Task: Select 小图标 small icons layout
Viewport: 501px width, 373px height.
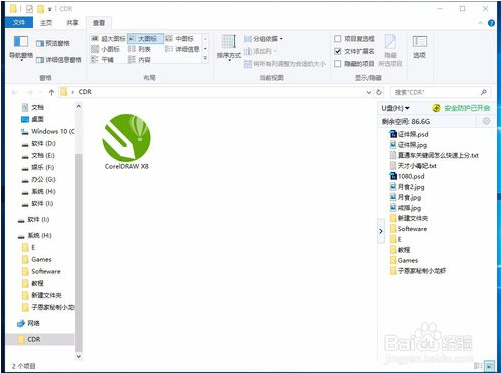Action: 105,49
